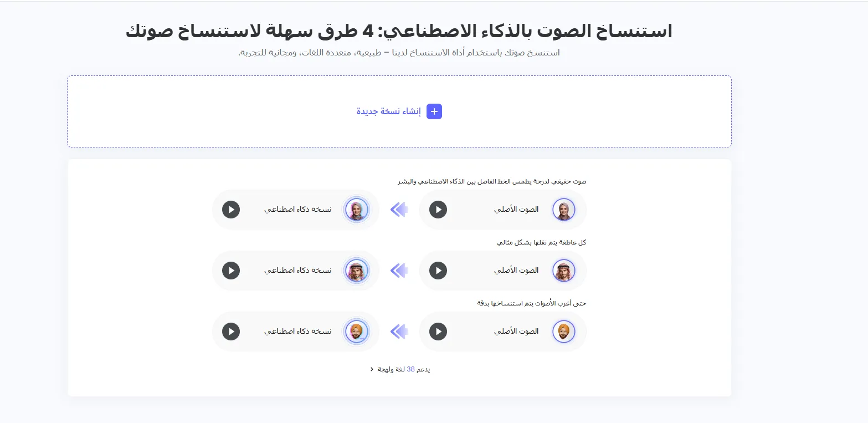Click the third row original voice avatar
Image resolution: width=868 pixels, height=423 pixels.
point(563,332)
